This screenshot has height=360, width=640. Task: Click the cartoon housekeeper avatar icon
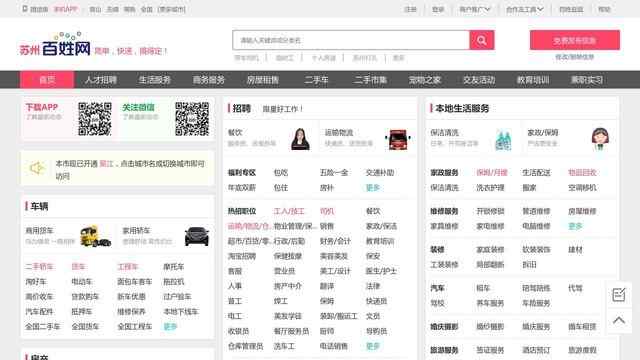[600, 138]
